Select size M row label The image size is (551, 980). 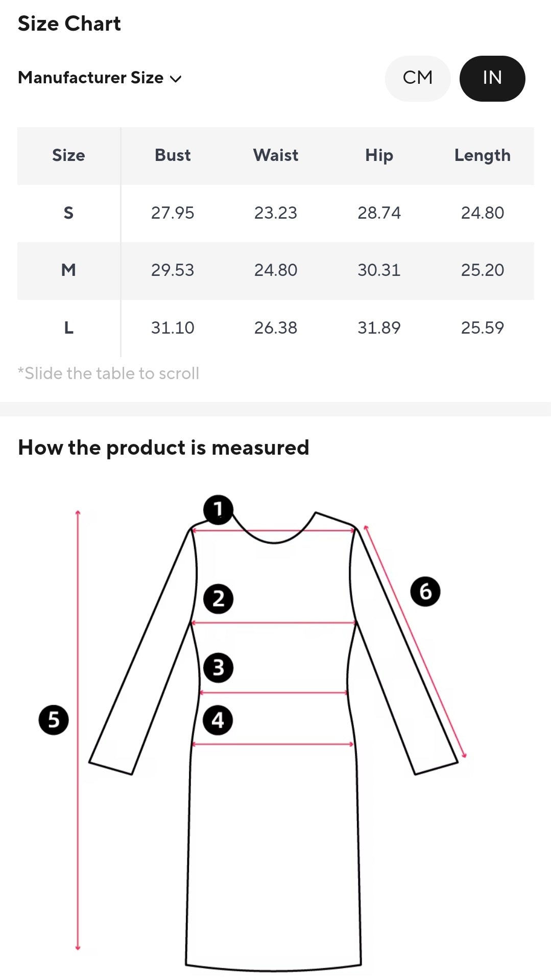tap(68, 270)
